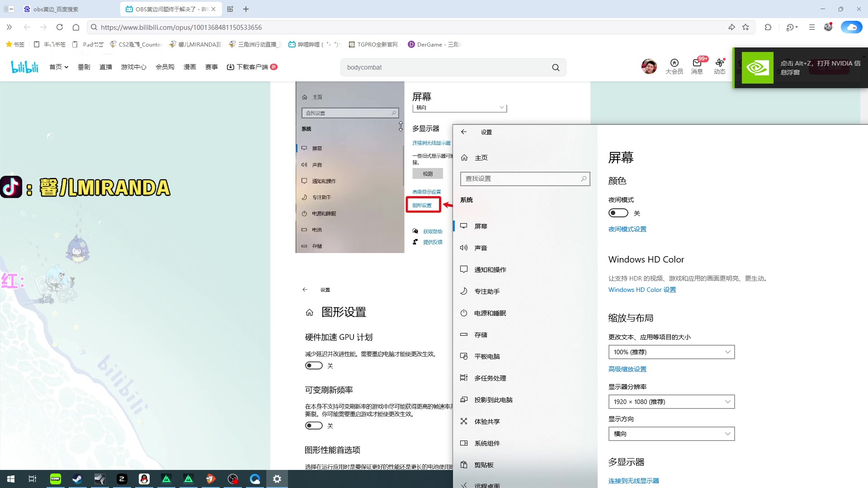Click the browser home icon

[x=76, y=27]
